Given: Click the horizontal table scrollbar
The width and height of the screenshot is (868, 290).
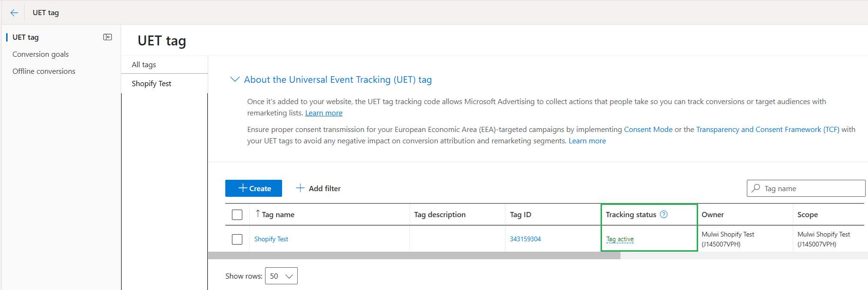Looking at the screenshot, I should coord(414,255).
